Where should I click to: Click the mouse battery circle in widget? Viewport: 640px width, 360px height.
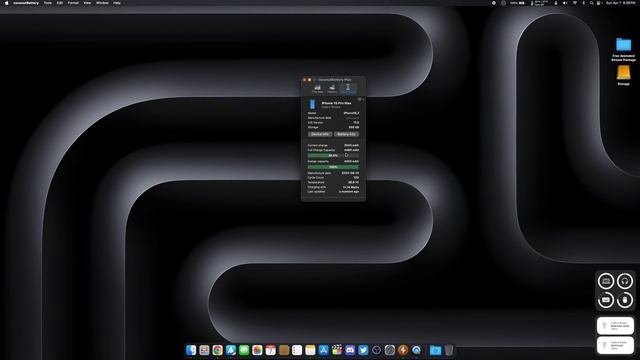[624, 300]
